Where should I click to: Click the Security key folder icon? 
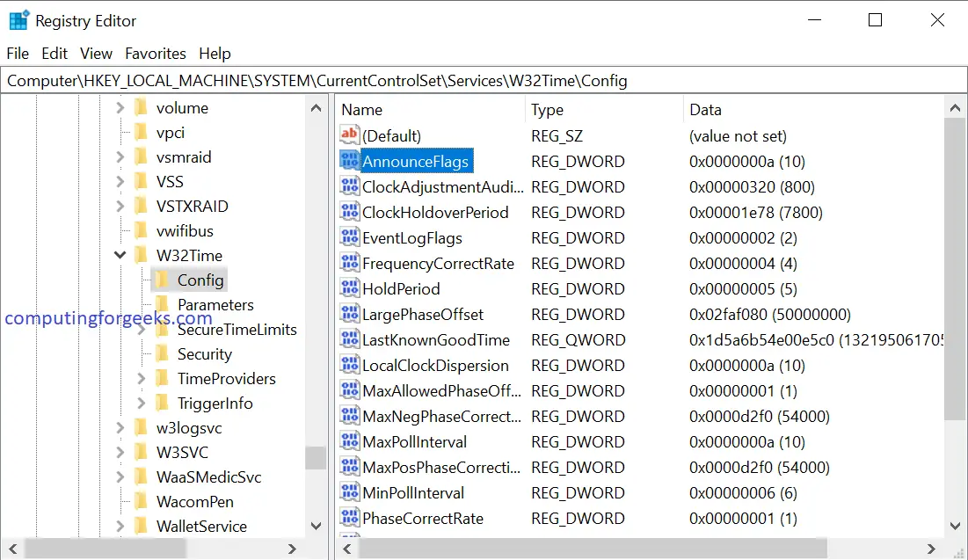[x=162, y=354]
